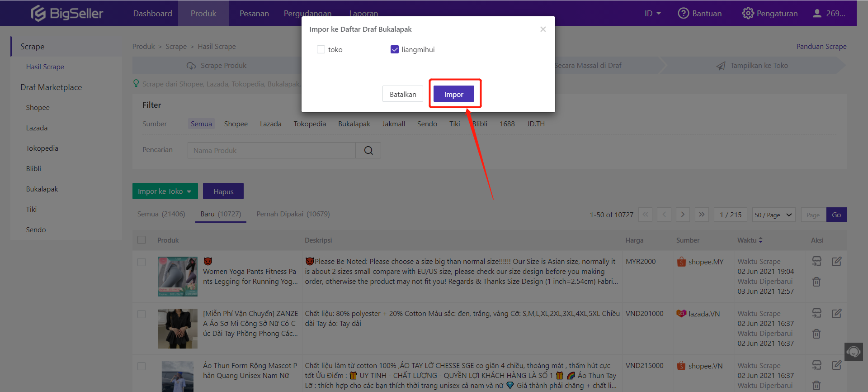Check the toko store checkbox
Viewport: 868px width, 392px height.
point(321,49)
